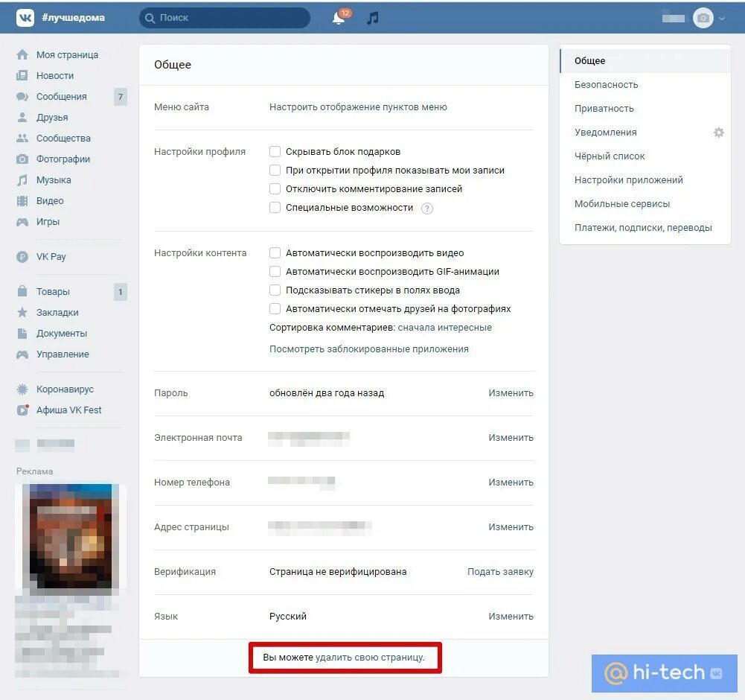This screenshot has height=700, width=745.
Task: Click Подать заявку for verification
Action: tap(500, 572)
